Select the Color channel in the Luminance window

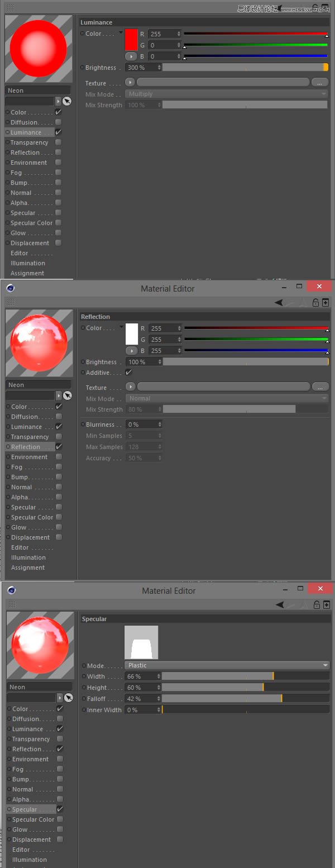point(18,112)
